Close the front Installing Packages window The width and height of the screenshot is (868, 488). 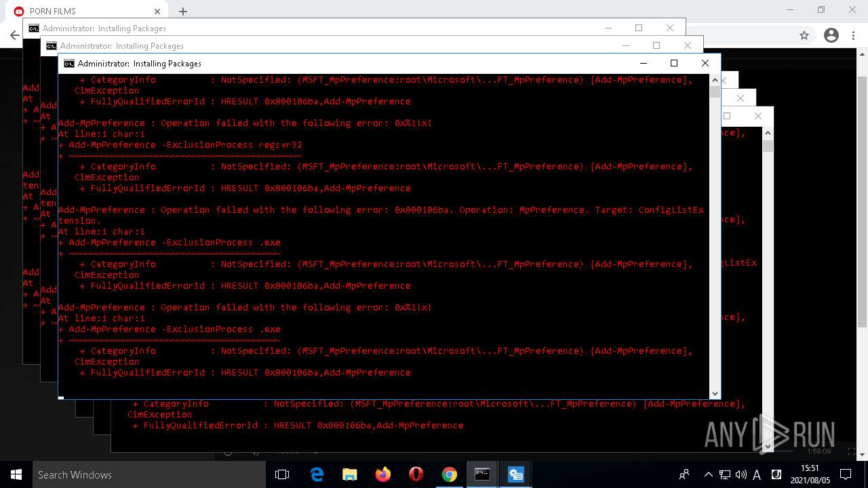(x=705, y=63)
